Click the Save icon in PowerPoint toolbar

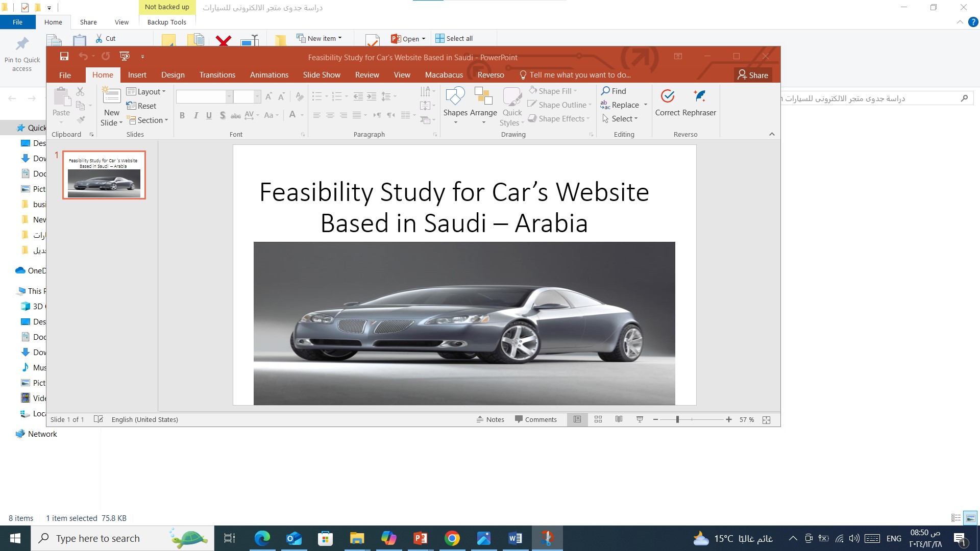coord(64,57)
